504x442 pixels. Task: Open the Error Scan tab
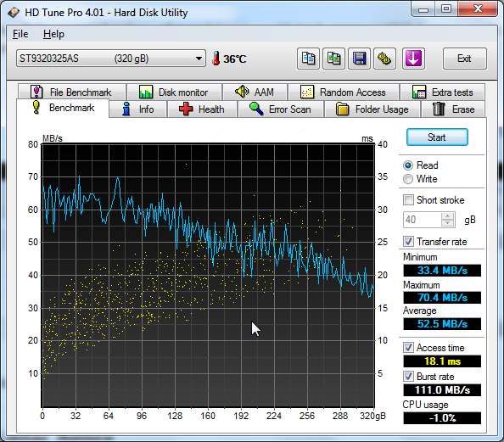280,109
